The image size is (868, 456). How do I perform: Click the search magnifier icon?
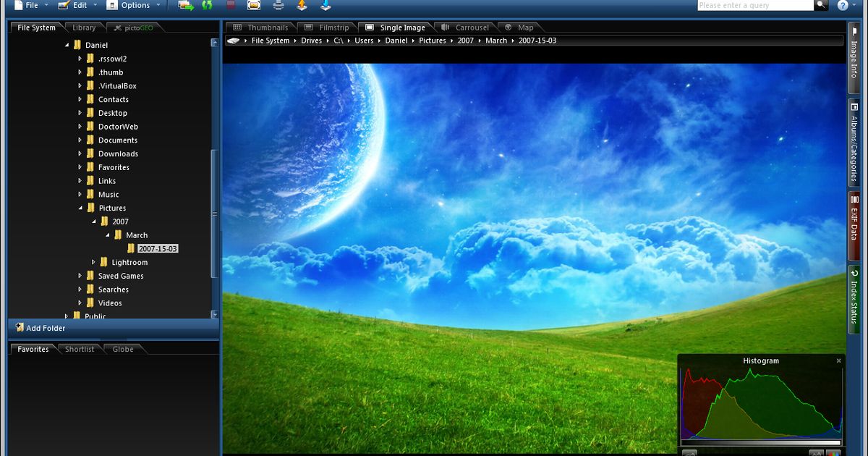(821, 5)
